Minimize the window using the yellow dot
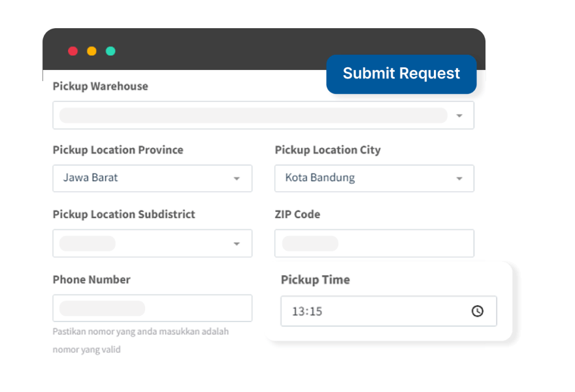575x392 pixels. pyautogui.click(x=91, y=51)
